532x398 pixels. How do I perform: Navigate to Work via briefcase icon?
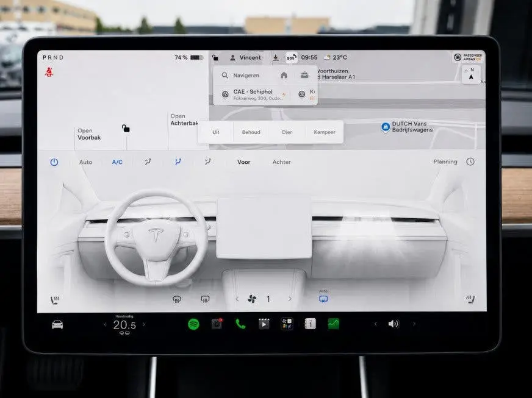(x=304, y=75)
